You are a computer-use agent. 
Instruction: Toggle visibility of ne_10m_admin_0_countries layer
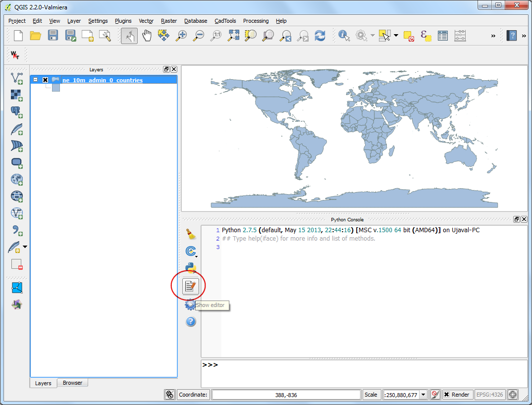[46, 80]
